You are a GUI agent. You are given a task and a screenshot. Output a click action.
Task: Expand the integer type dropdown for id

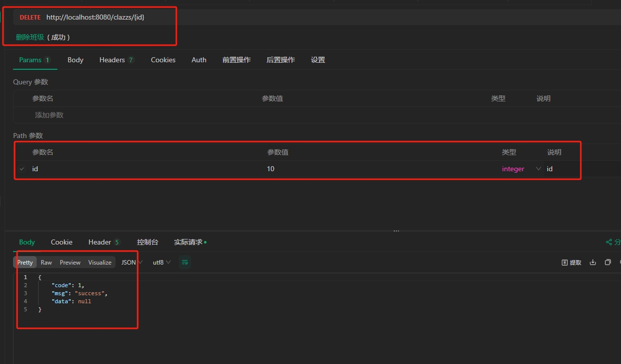(x=539, y=169)
